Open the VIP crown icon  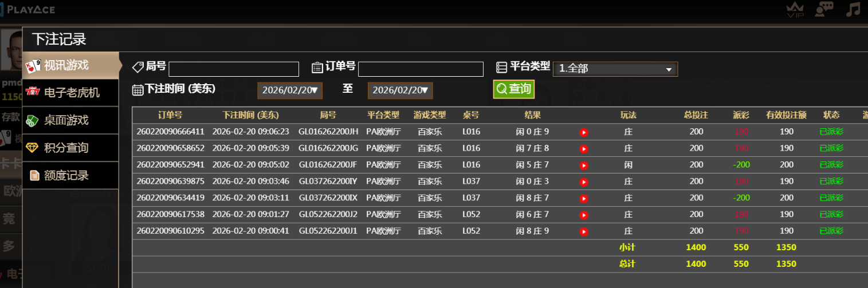(x=795, y=10)
